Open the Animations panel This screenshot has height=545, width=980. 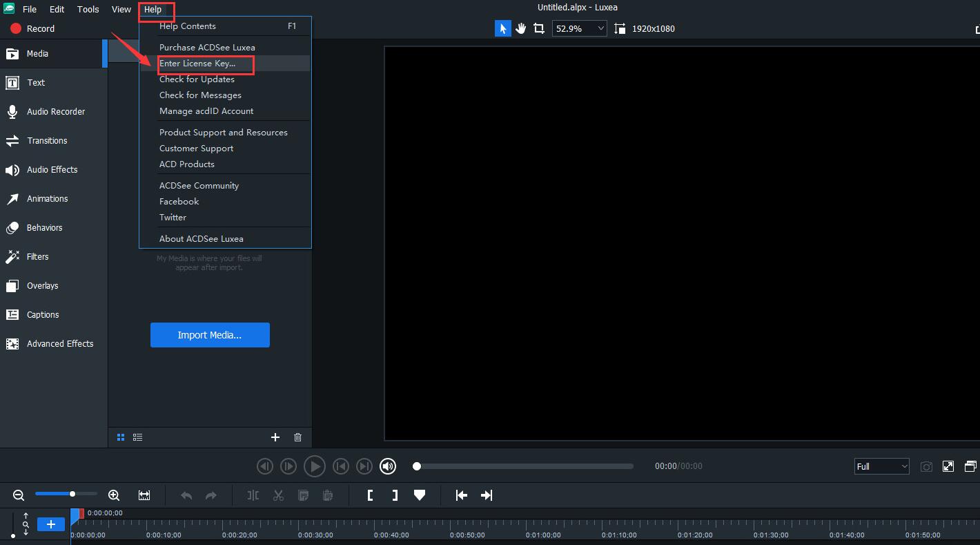click(54, 198)
